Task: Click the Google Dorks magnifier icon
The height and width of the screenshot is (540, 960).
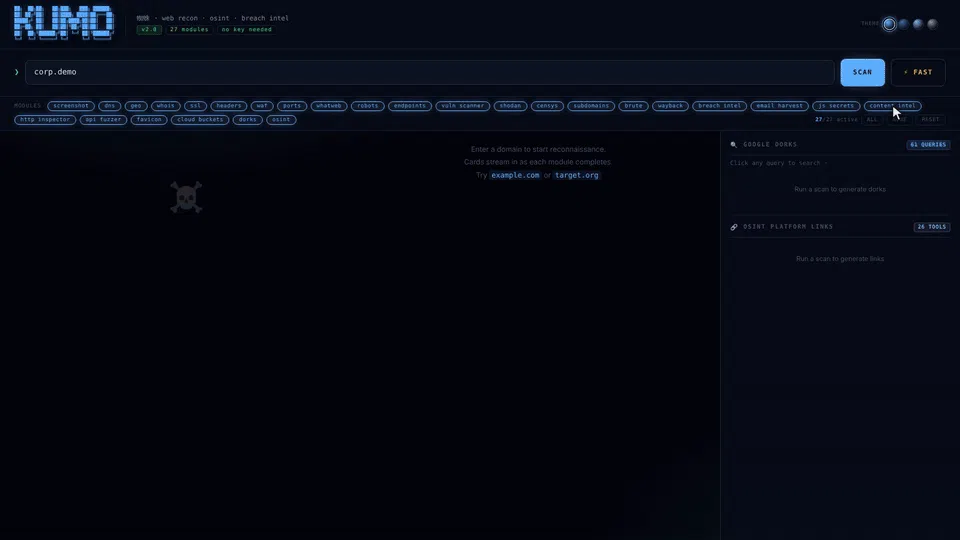Action: pyautogui.click(x=733, y=144)
